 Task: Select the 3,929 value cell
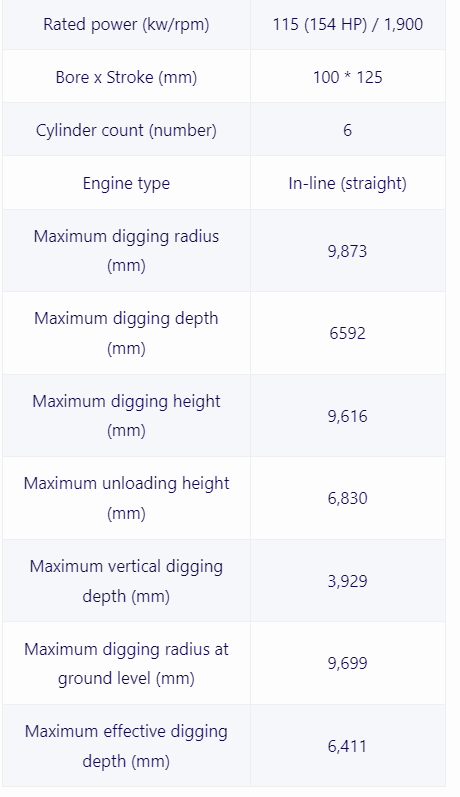(348, 581)
